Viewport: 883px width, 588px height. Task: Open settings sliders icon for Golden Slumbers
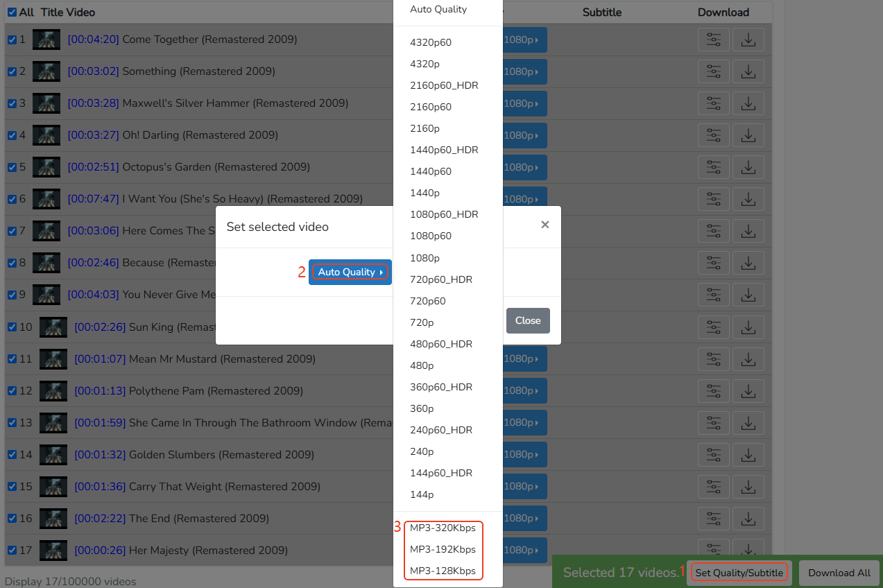coord(714,455)
